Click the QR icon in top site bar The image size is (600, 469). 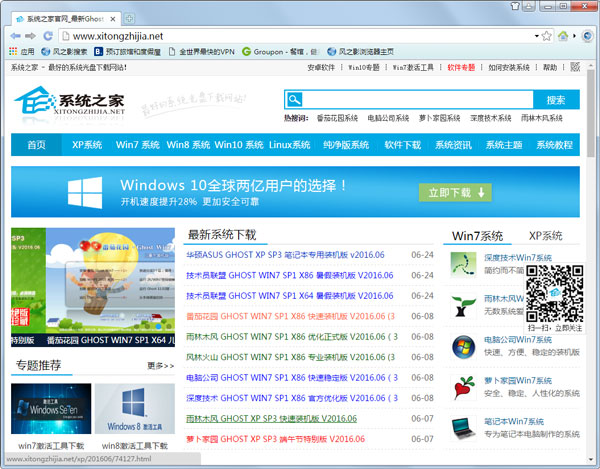[x=575, y=67]
